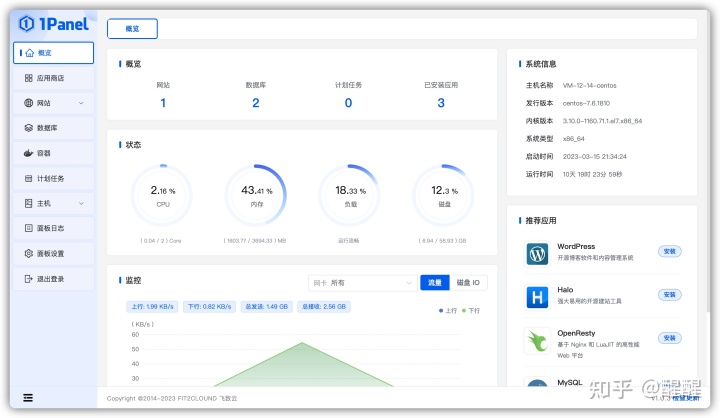Click the CPU usage gauge
The width and height of the screenshot is (720, 418).
point(162,195)
